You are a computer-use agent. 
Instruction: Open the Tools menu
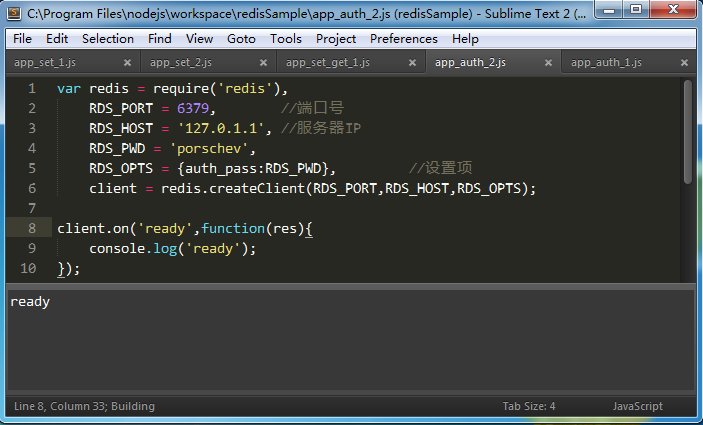click(285, 39)
